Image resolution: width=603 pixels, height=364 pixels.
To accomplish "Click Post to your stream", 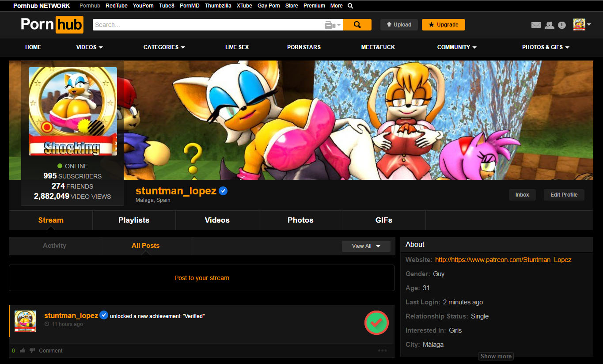I will (202, 278).
